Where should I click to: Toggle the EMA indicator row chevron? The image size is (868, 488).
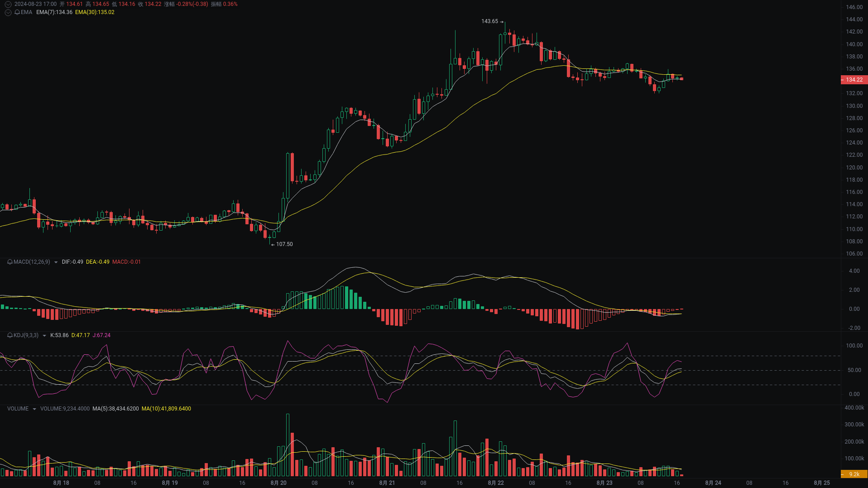(8, 13)
